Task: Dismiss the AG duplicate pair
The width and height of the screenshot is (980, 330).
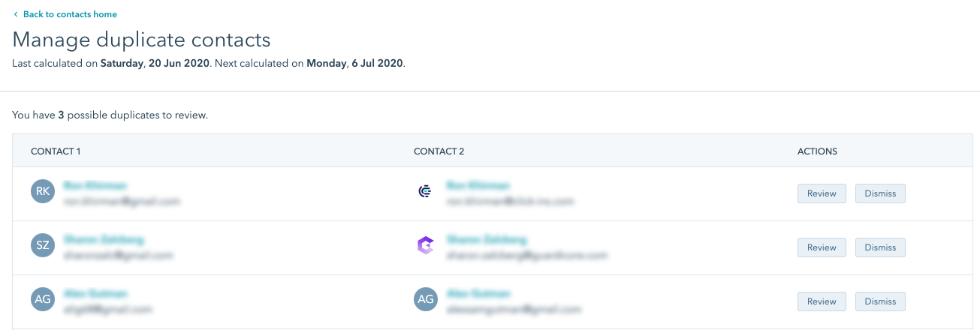Action: [880, 301]
